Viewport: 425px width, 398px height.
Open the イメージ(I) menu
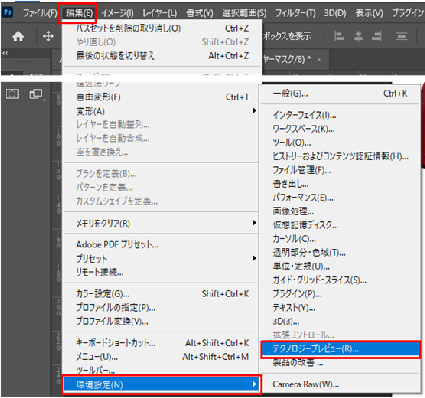pos(117,13)
